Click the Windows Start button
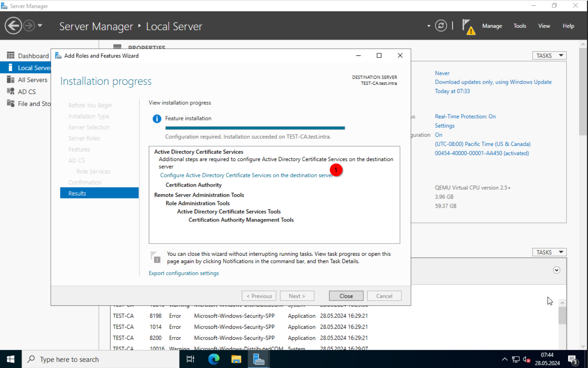 click(x=11, y=359)
